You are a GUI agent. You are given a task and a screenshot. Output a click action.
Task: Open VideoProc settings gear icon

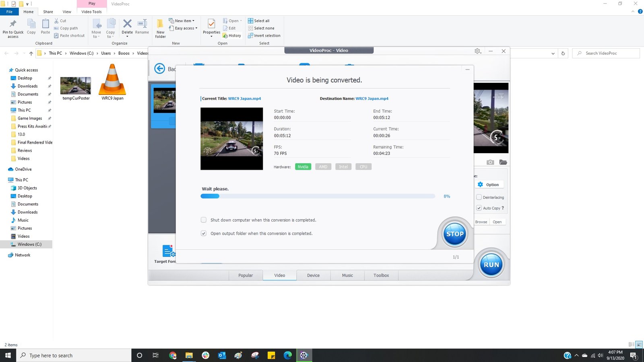tap(477, 51)
